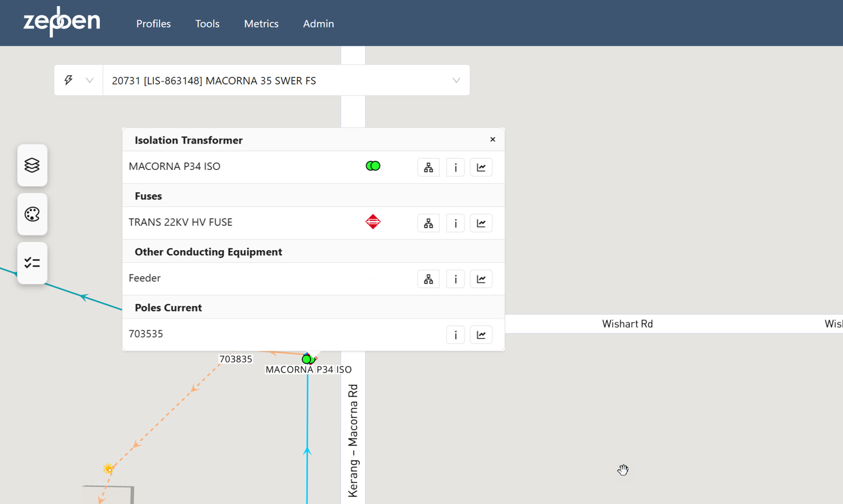
Task: Select the yellow sun marker on map
Action: [x=108, y=469]
